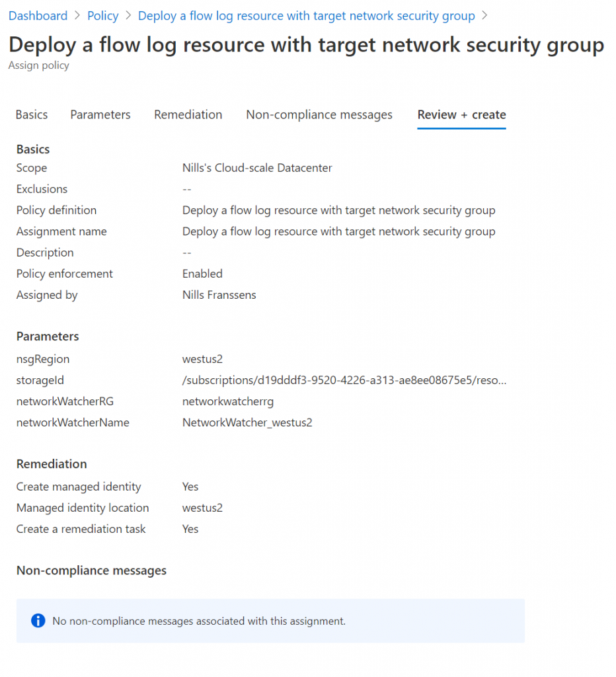
Task: Click the Scope value Nills's Cloud-scale Datacenter
Action: tap(257, 168)
